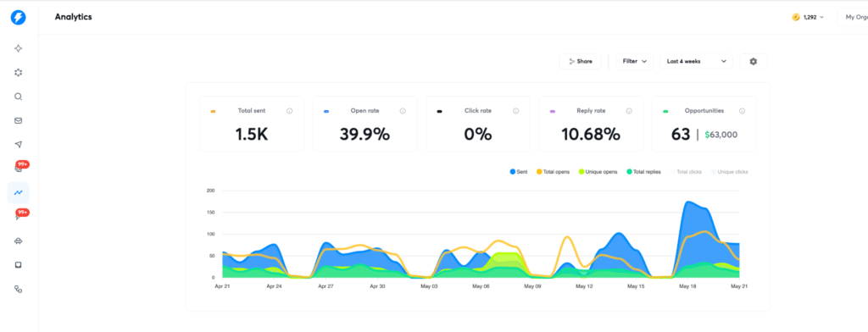Image resolution: width=868 pixels, height=332 pixels.
Task: Toggle the Total replies legend series
Action: tap(643, 172)
